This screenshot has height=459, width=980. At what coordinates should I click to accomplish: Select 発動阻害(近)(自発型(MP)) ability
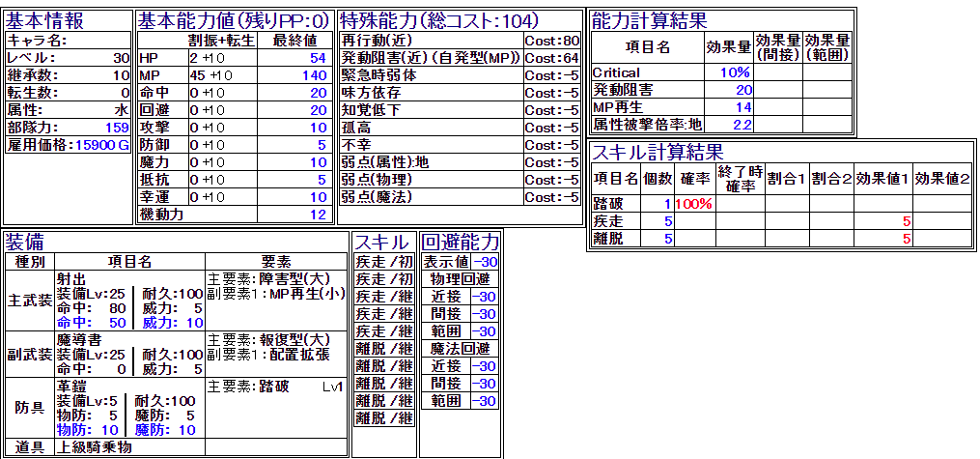(x=432, y=58)
